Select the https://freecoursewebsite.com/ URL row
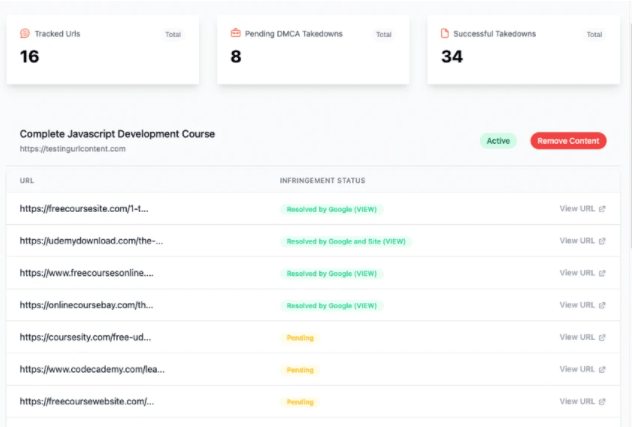Screen dimensions: 632x427 point(87,402)
